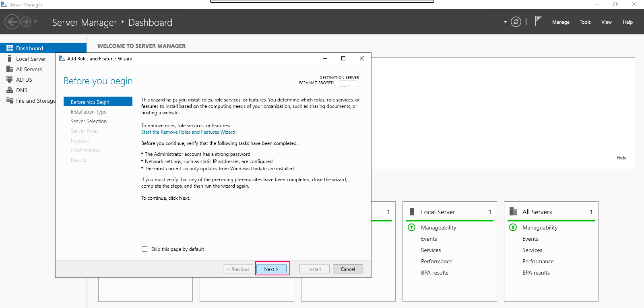Click BPA results in Local Server tile

435,273
